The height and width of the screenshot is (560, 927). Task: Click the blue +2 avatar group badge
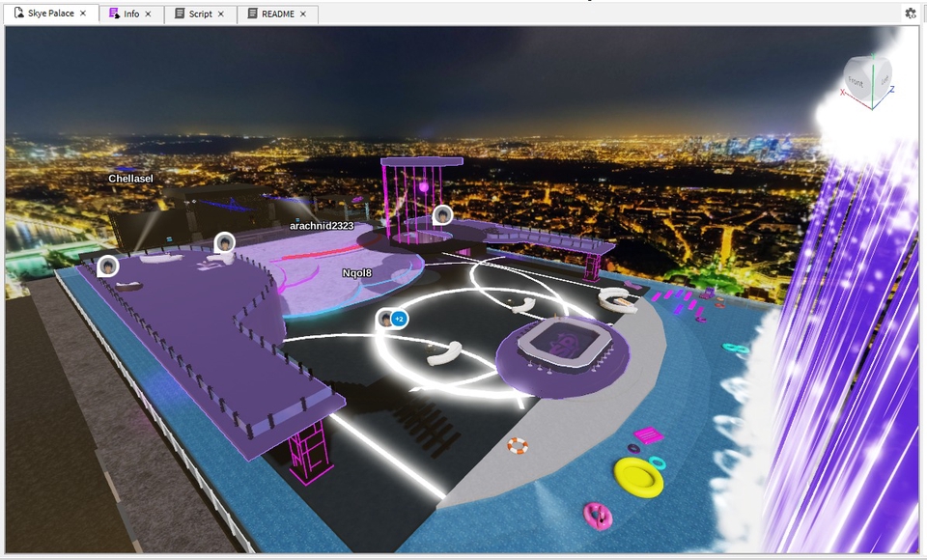pyautogui.click(x=399, y=319)
